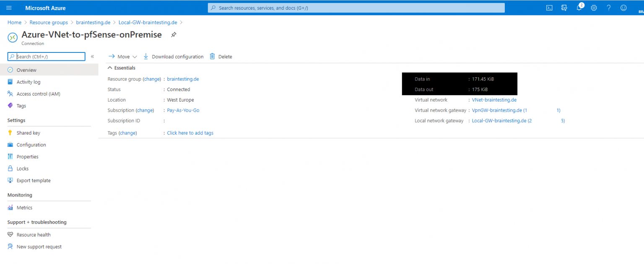Click the Overview icon in the sidebar
Screen dimensions: 644x264
tap(10, 70)
